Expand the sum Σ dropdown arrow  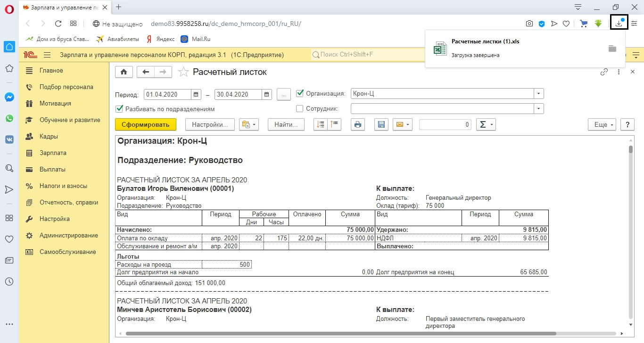[491, 124]
